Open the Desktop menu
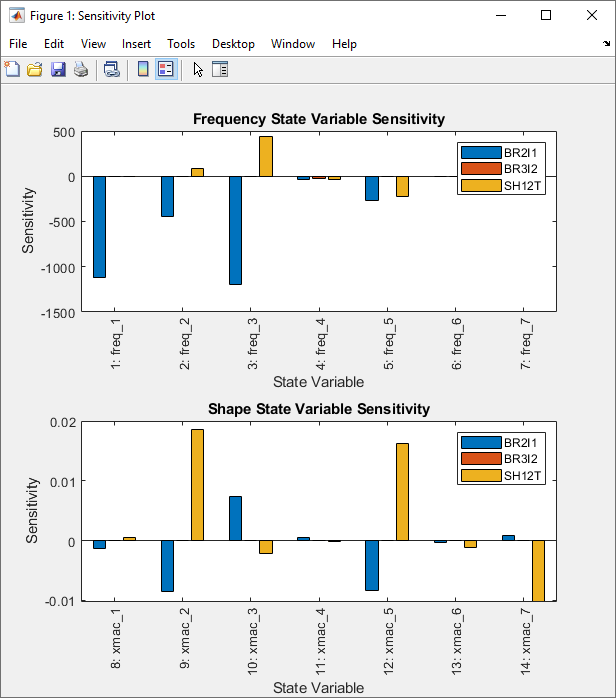 233,44
